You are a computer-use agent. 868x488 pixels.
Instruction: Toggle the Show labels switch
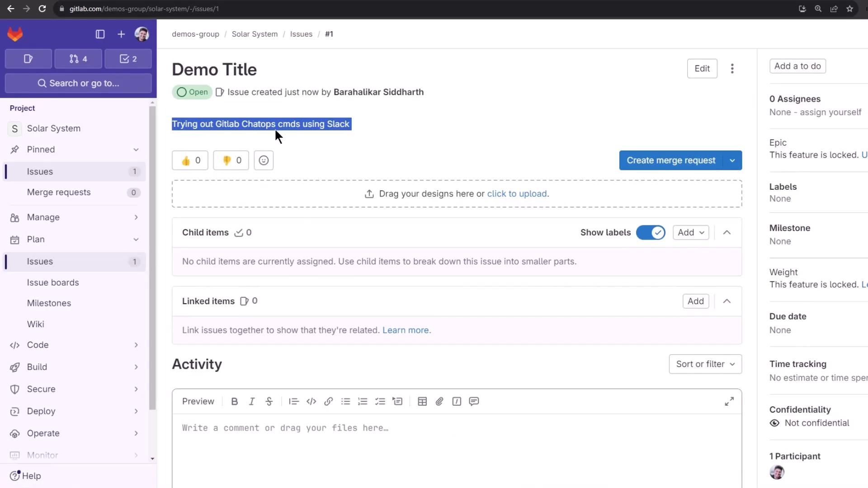click(x=650, y=232)
